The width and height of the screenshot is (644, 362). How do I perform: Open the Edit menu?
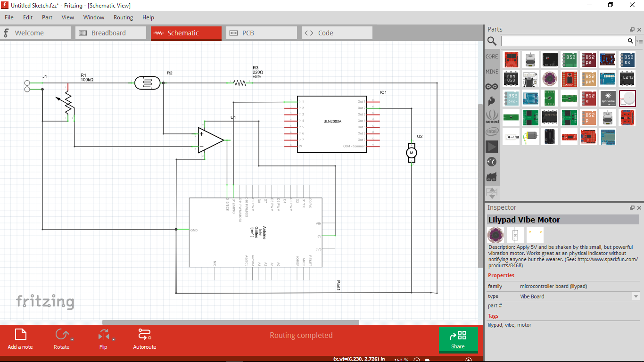pyautogui.click(x=28, y=17)
